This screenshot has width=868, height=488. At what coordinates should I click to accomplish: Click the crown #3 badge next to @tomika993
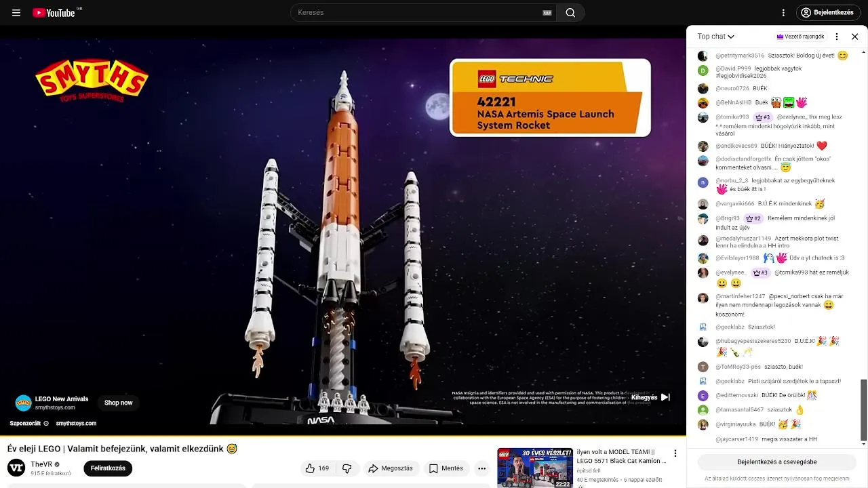pyautogui.click(x=763, y=117)
